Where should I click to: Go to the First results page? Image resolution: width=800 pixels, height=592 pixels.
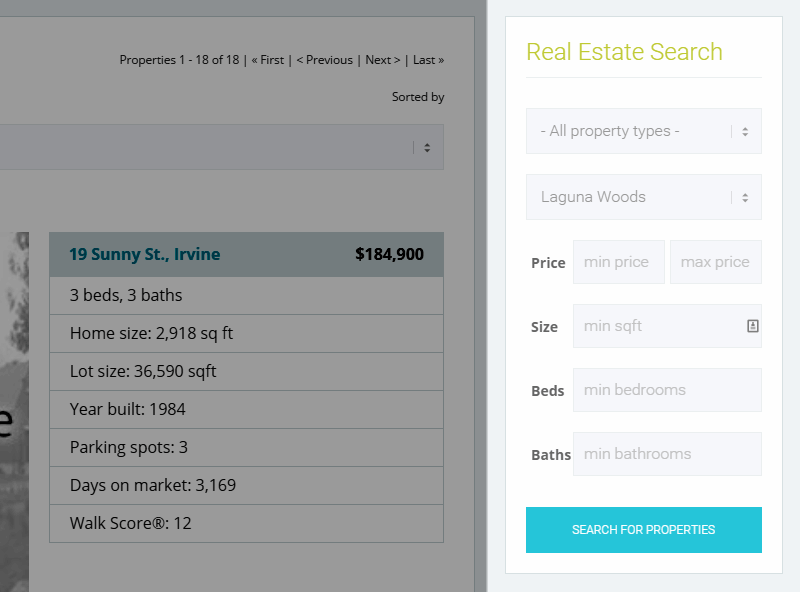click(268, 60)
